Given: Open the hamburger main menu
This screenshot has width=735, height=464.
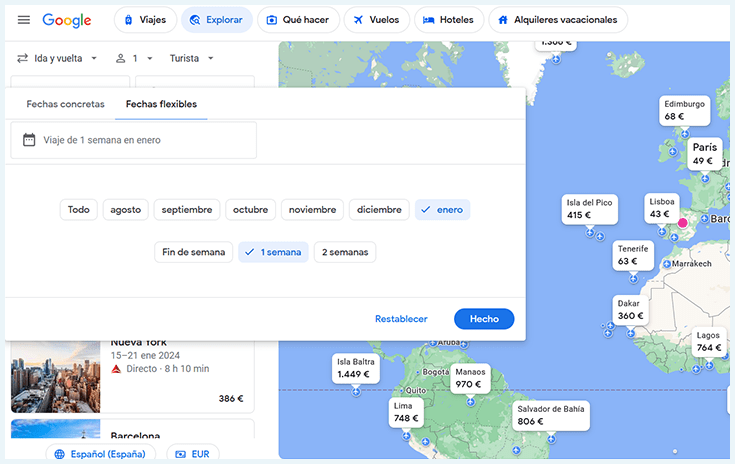Looking at the screenshot, I should click(x=24, y=20).
